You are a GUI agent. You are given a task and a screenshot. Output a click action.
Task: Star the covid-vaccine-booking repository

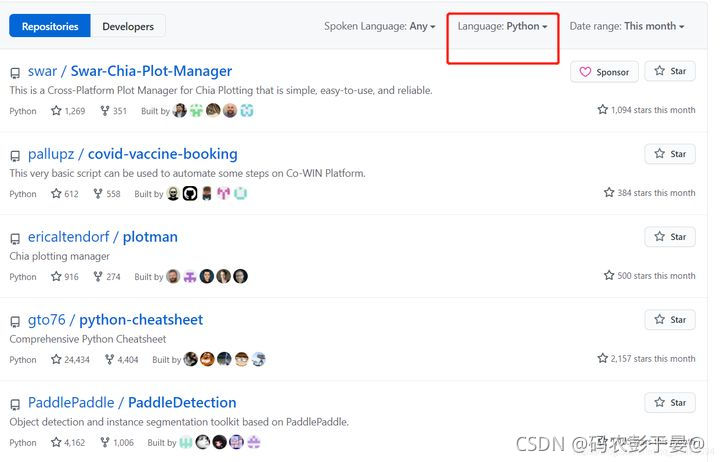point(670,154)
